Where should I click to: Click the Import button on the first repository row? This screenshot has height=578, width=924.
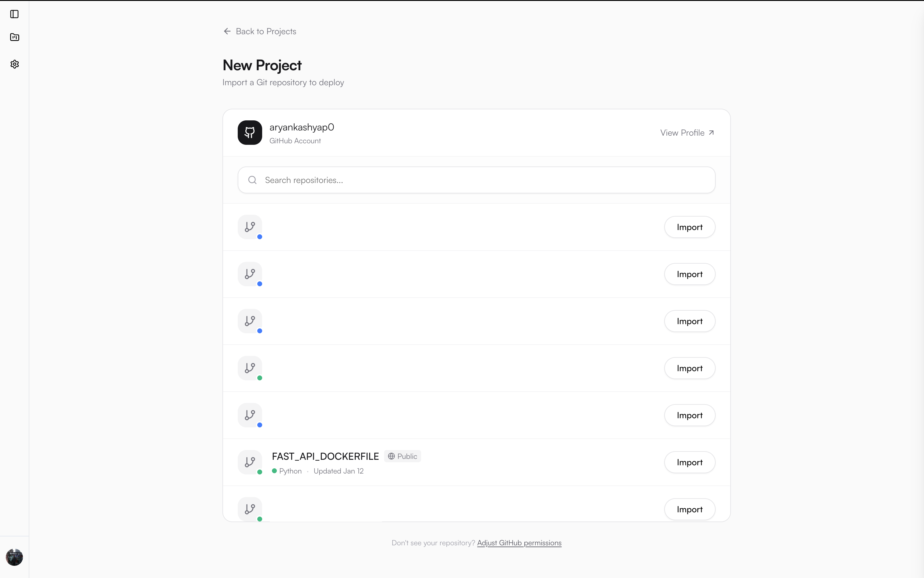pos(689,227)
